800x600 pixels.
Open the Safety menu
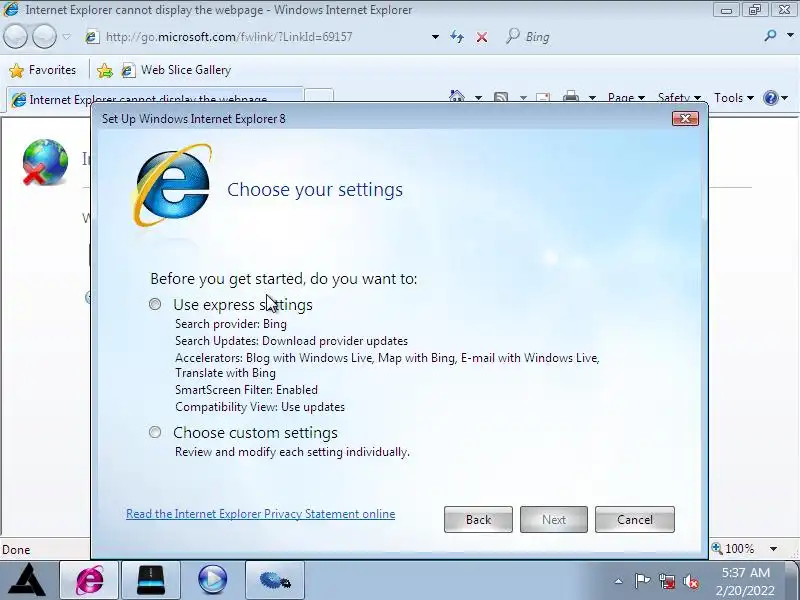pyautogui.click(x=679, y=97)
